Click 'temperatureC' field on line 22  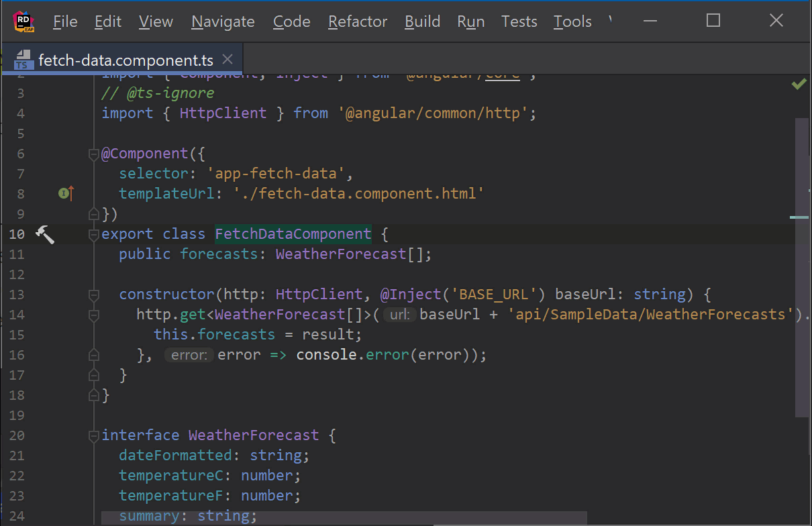[x=171, y=476]
